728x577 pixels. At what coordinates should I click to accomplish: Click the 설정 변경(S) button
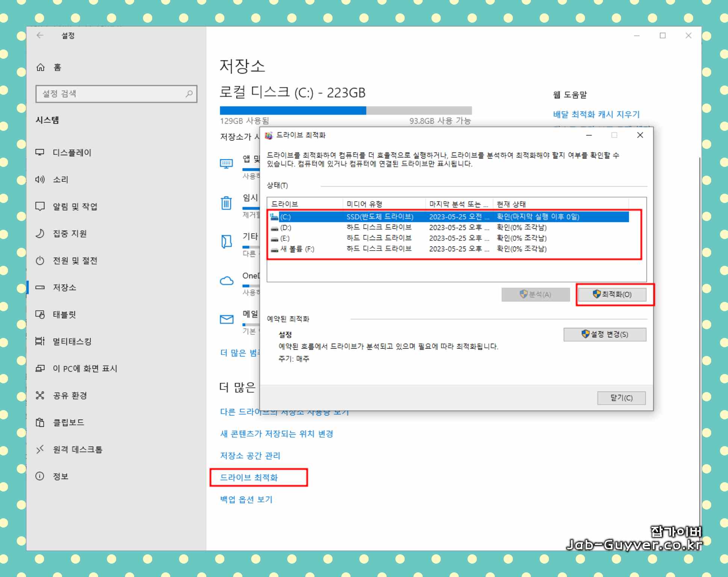604,334
